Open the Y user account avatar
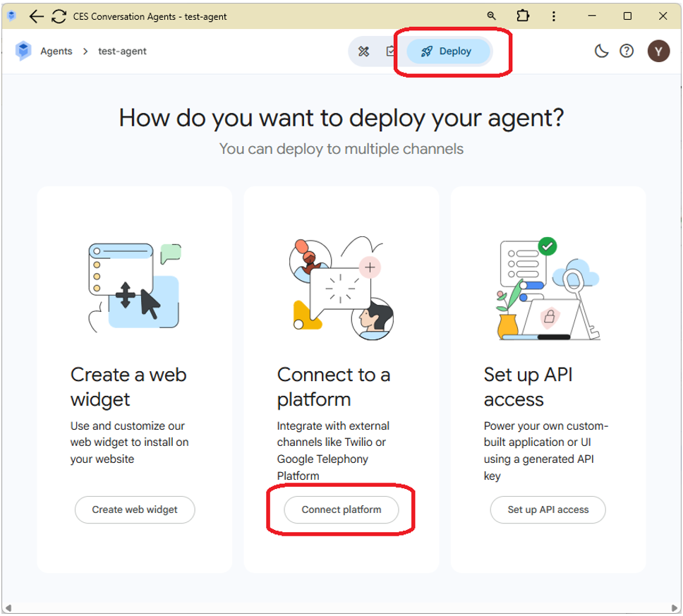 [x=658, y=51]
